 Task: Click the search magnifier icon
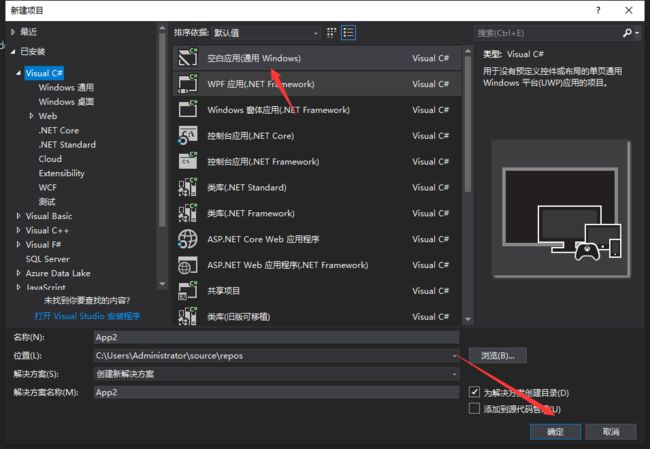click(x=627, y=33)
